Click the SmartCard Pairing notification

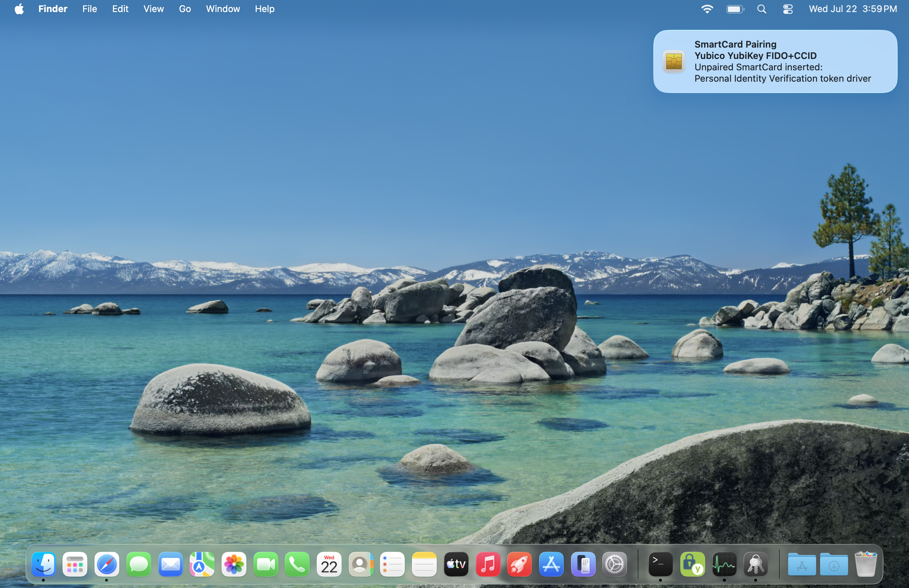coord(775,61)
